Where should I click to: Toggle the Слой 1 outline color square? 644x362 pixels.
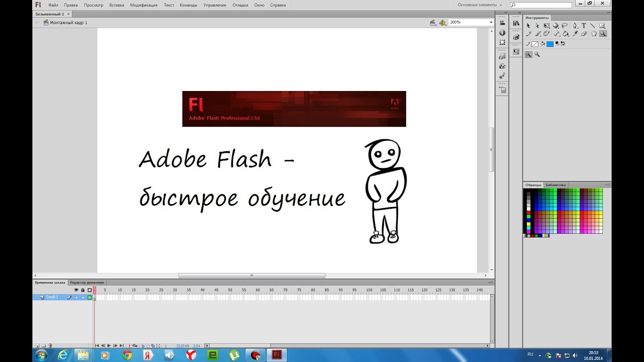point(90,297)
